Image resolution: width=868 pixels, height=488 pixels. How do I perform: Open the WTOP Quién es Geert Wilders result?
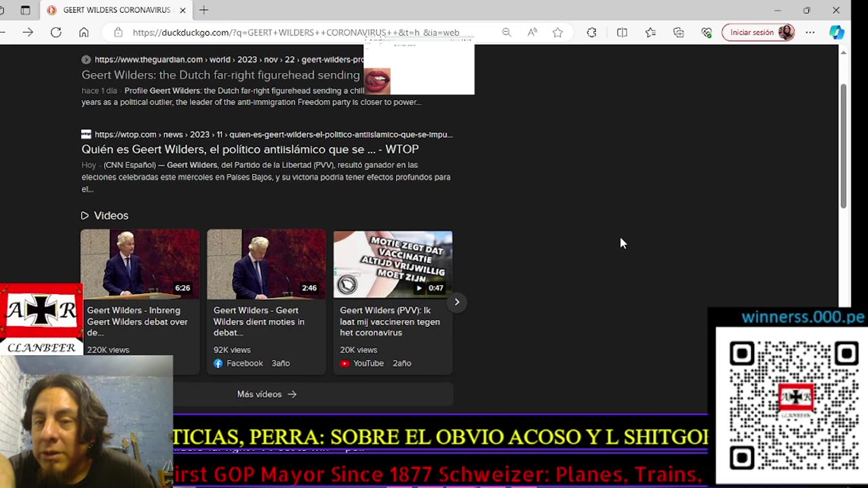tap(250, 149)
